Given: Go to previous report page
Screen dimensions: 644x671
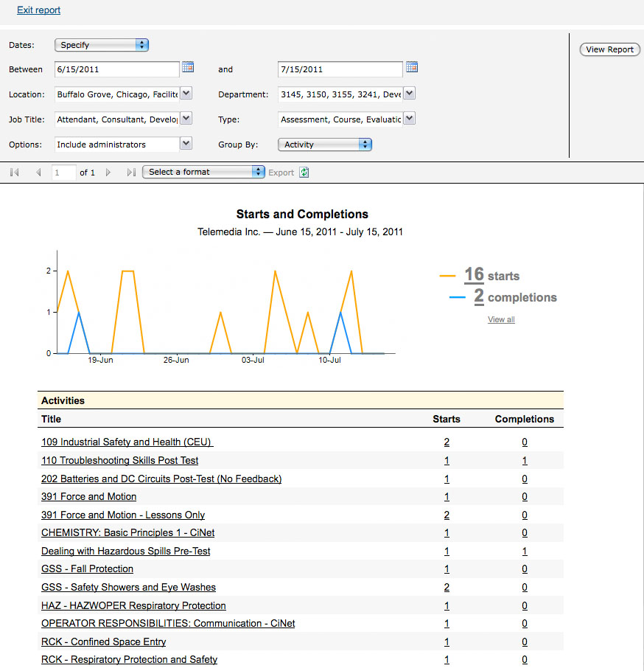Looking at the screenshot, I should [x=38, y=173].
